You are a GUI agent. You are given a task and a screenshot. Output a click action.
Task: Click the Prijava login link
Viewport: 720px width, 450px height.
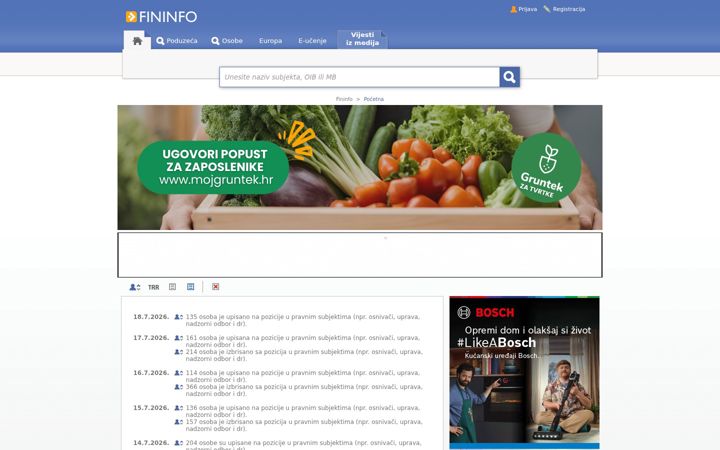(x=523, y=9)
